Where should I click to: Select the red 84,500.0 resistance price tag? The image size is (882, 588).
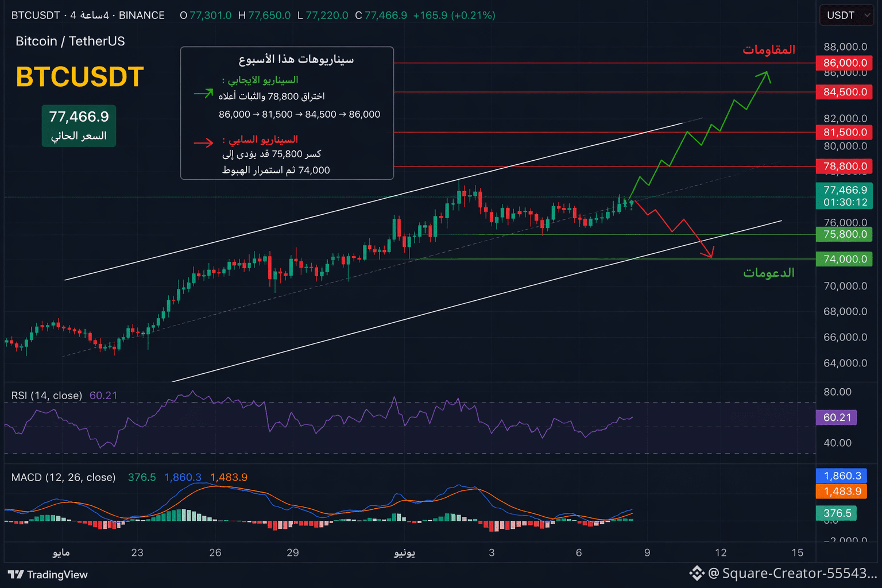click(x=844, y=92)
